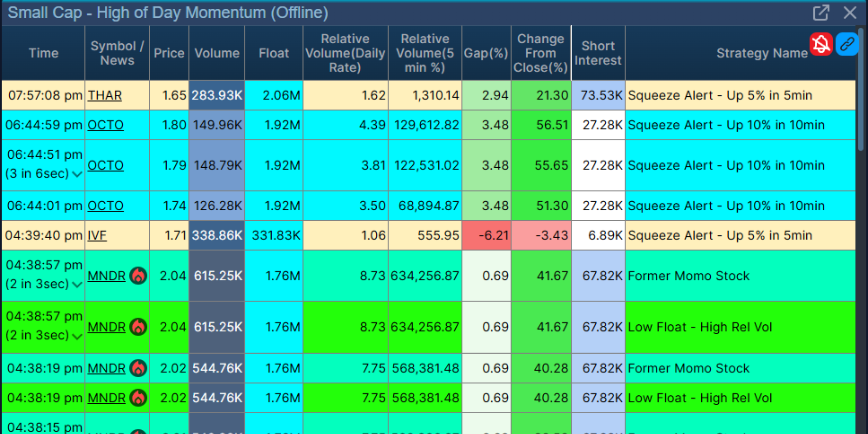Close the High of Day Momentum panel
This screenshot has height=434, width=868.
tap(850, 13)
